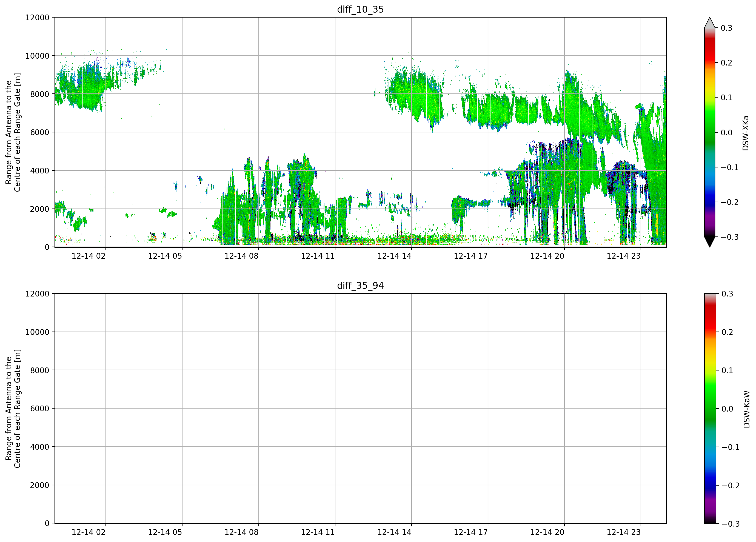This screenshot has width=756, height=542.
Task: Select the "DSW-KaW" colorbar label
Action: [x=746, y=409]
